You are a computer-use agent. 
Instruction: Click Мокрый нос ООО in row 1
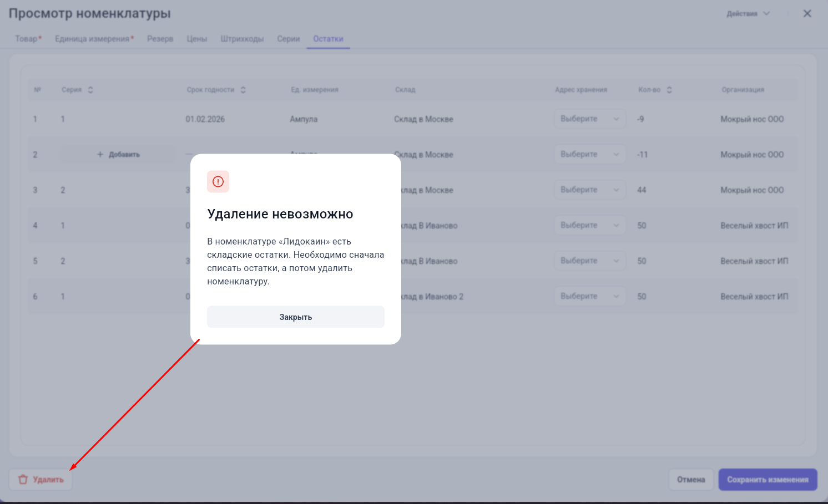coord(752,119)
